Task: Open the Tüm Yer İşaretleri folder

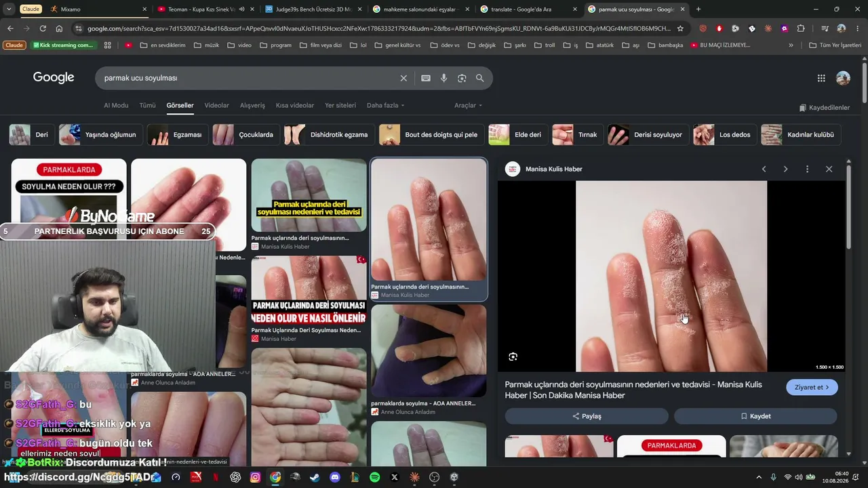Action: pyautogui.click(x=835, y=45)
